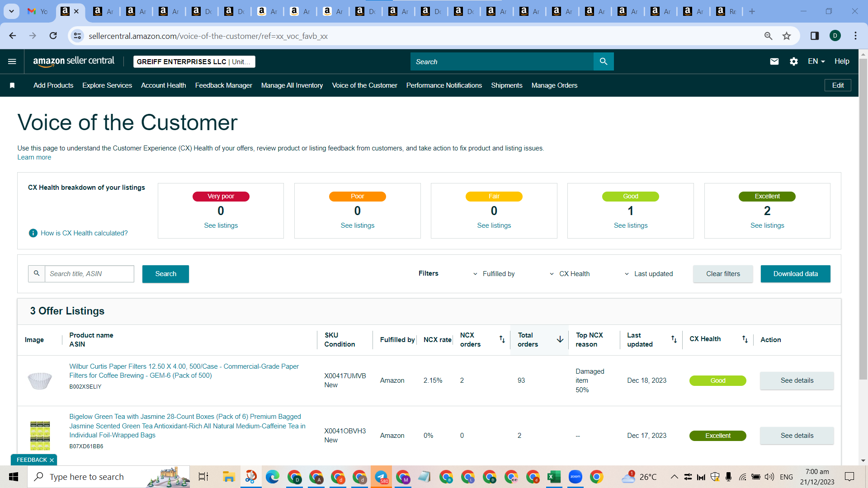This screenshot has width=868, height=488.
Task: See details for Wilbur Curtis Paper Filters
Action: pos(797,380)
